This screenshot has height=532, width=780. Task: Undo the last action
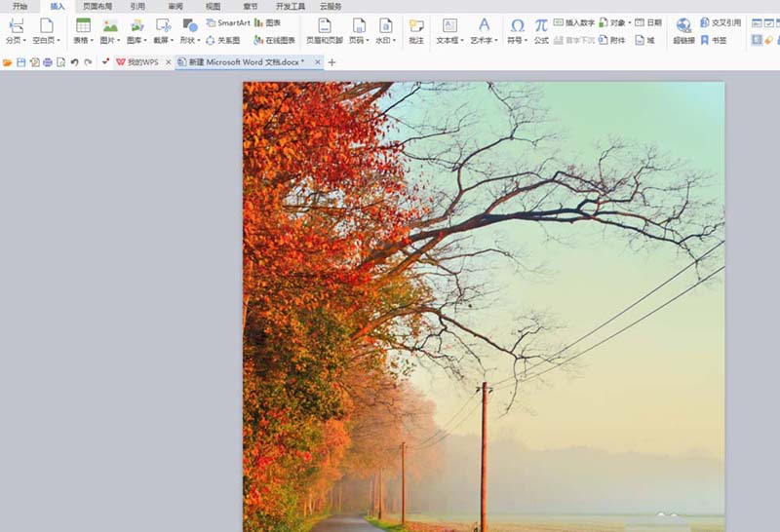[75, 62]
